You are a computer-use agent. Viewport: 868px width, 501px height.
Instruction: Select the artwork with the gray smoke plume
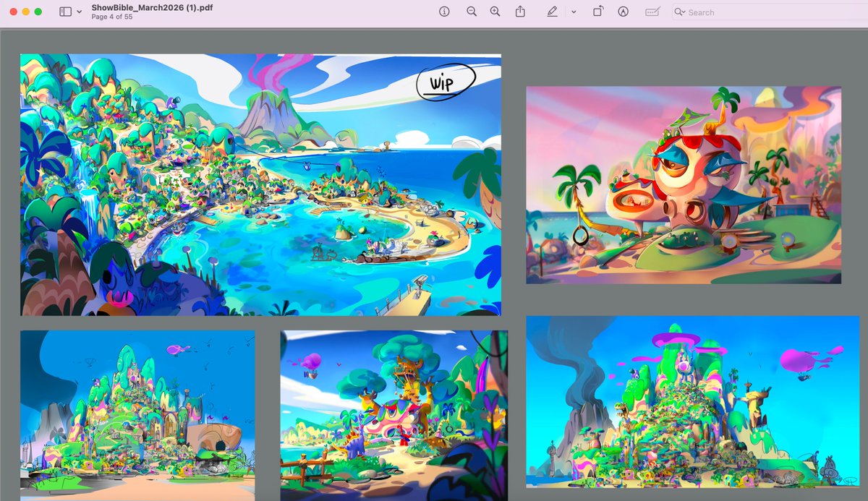pyautogui.click(x=692, y=402)
